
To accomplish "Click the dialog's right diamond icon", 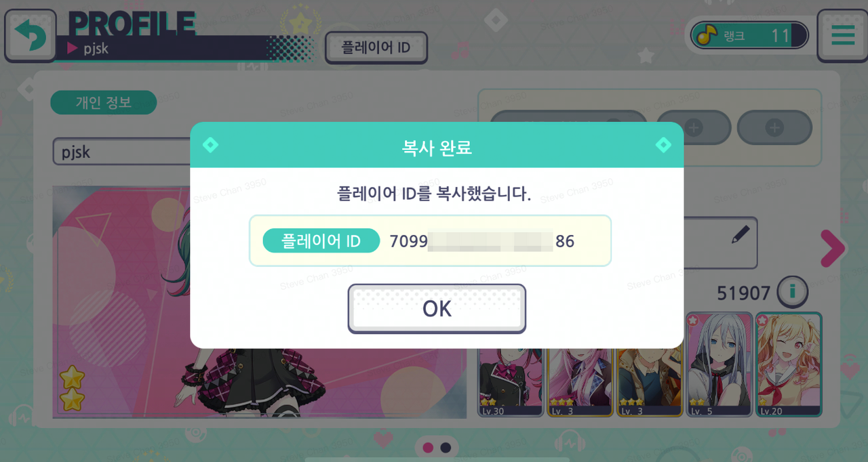I will [x=663, y=145].
